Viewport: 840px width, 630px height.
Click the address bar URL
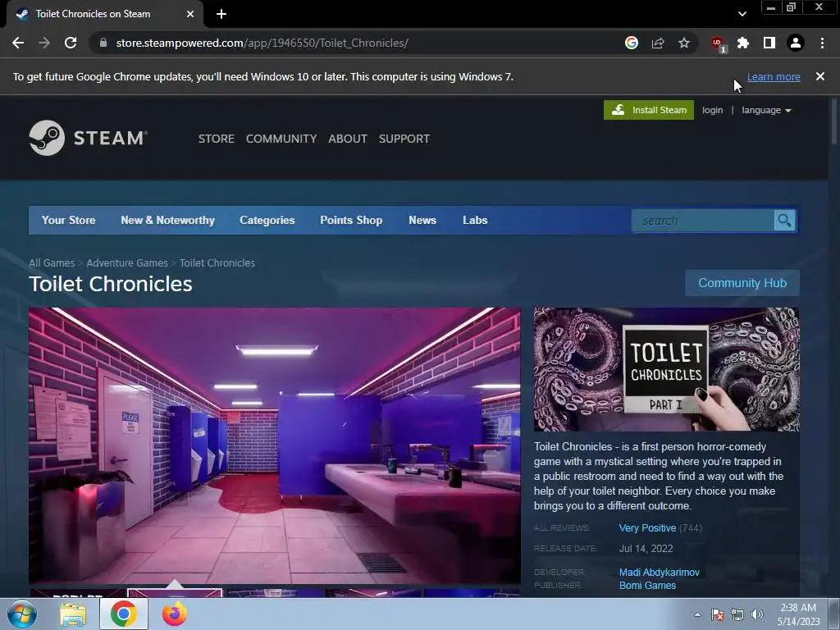point(262,43)
